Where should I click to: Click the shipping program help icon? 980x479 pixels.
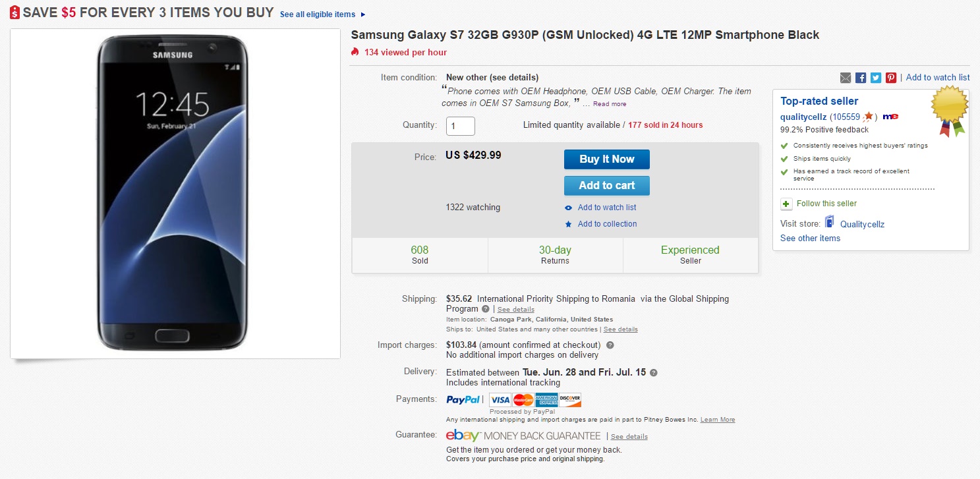(x=486, y=309)
